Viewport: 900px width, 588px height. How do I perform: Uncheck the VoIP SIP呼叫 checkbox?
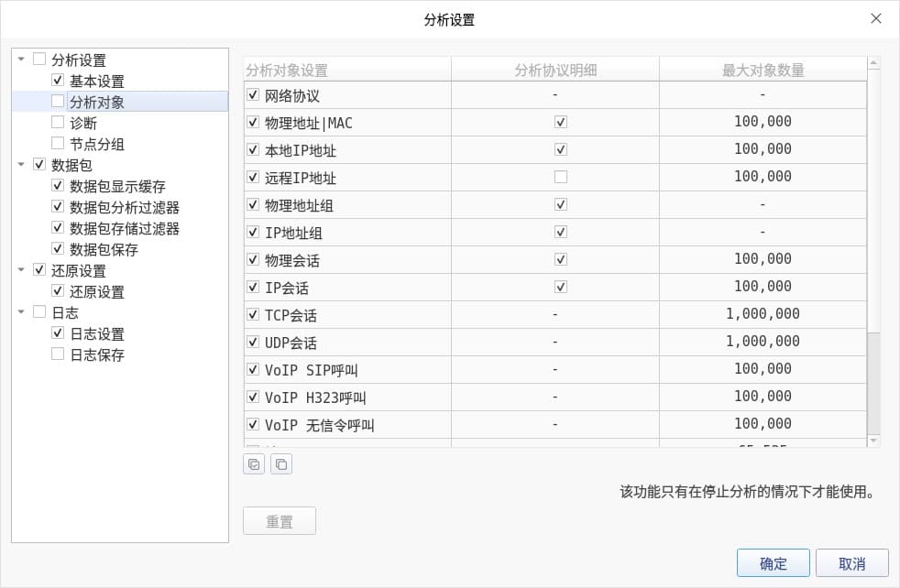[x=253, y=369]
